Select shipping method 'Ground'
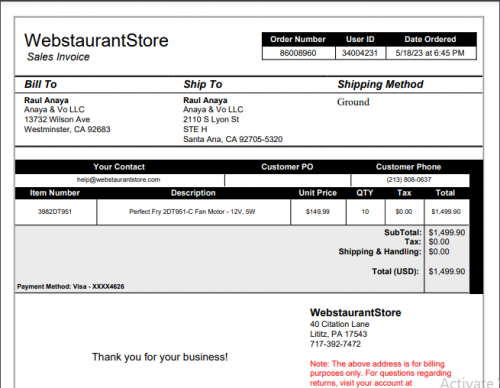 tap(353, 102)
